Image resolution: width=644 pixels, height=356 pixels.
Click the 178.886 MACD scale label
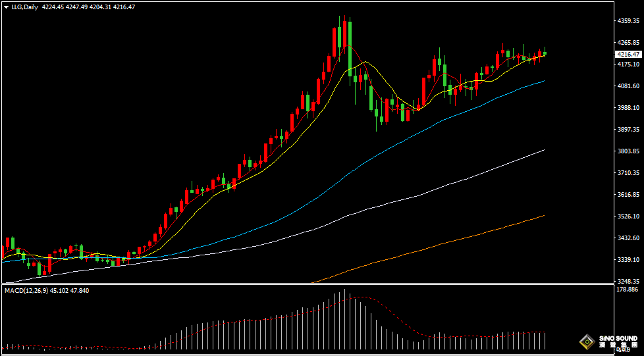click(628, 290)
